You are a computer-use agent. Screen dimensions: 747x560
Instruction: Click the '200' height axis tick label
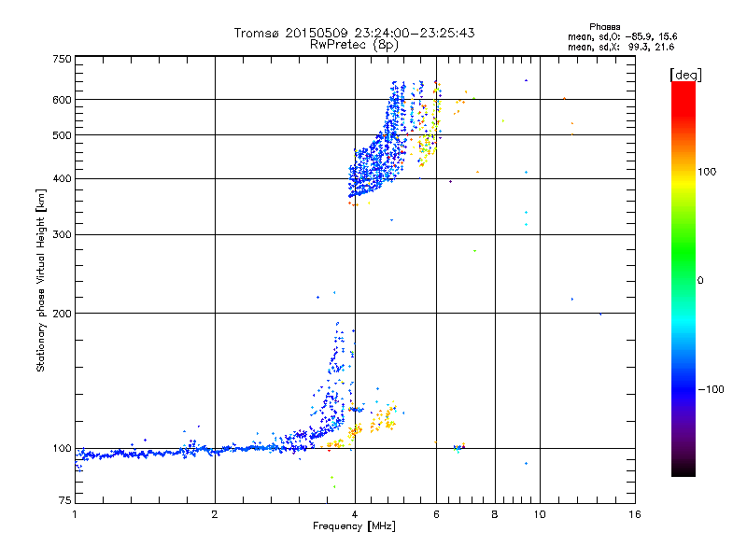pyautogui.click(x=62, y=314)
